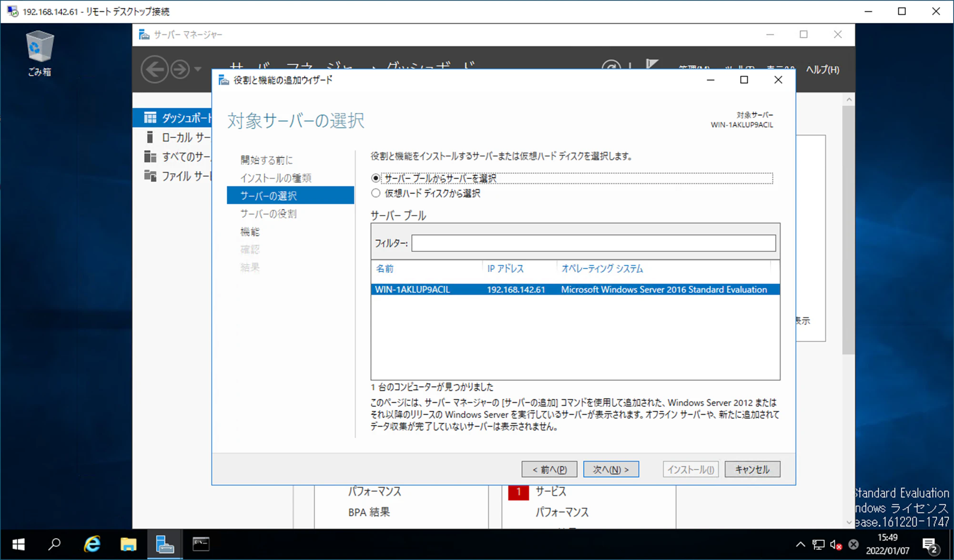Click all servers icon in sidebar
Viewport: 954px width, 560px height.
pos(150,156)
